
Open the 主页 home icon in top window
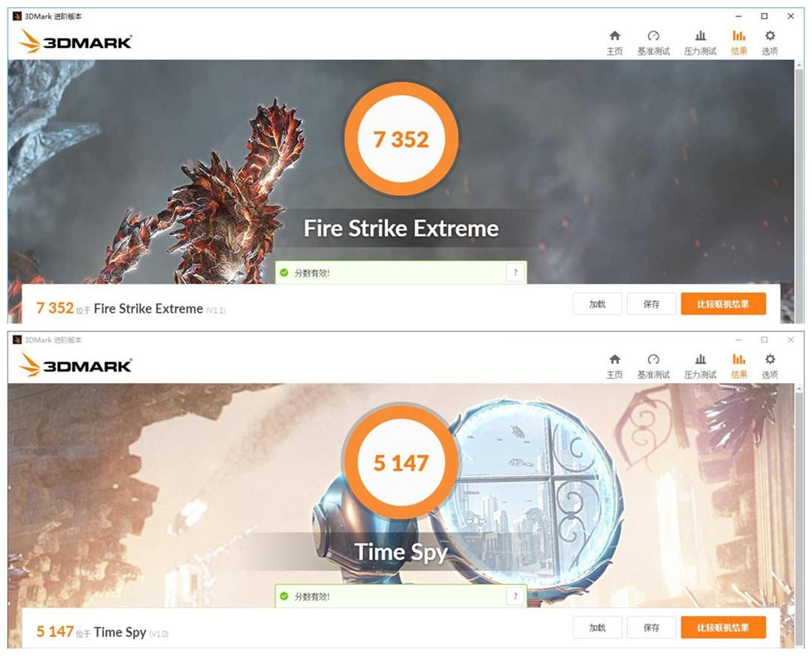[615, 43]
